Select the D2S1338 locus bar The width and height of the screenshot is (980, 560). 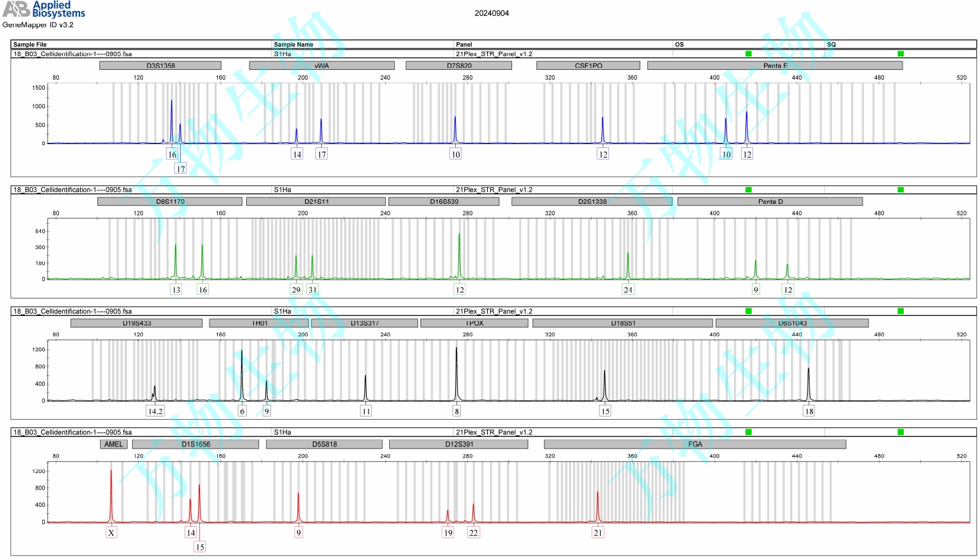point(592,201)
